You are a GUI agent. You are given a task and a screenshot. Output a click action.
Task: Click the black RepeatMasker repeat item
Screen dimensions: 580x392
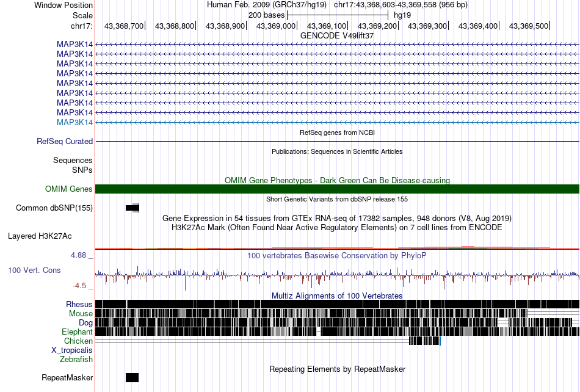click(132, 377)
